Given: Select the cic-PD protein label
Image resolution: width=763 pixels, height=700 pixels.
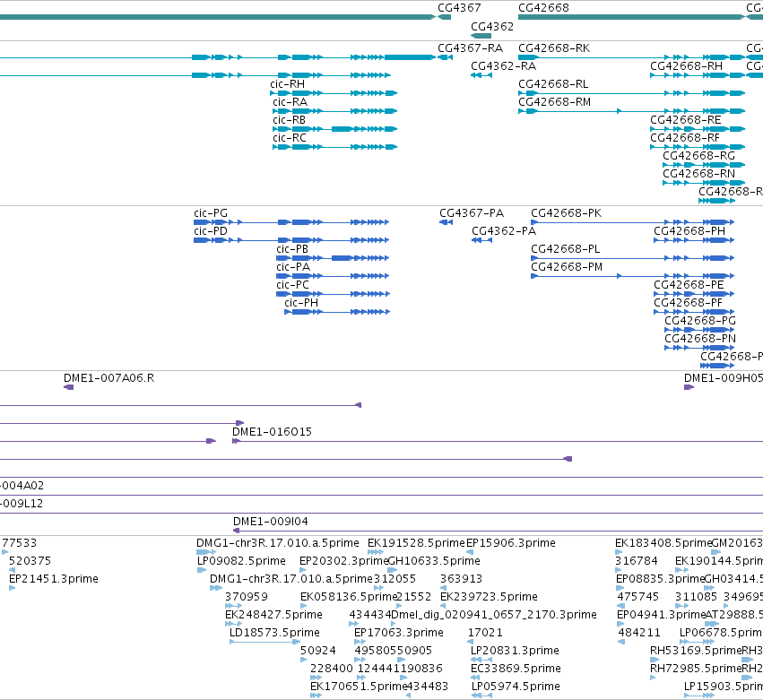Looking at the screenshot, I should pyautogui.click(x=211, y=231).
